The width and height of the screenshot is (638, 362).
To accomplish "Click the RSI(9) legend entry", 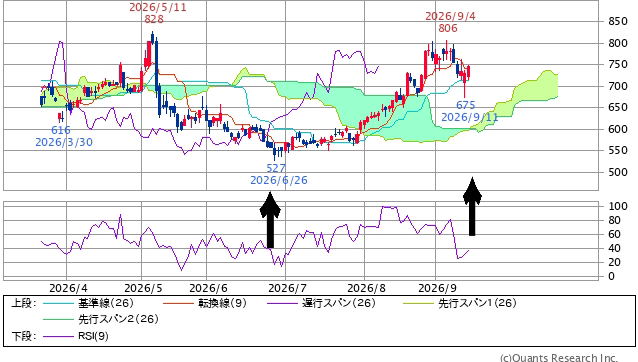I will (x=93, y=336).
